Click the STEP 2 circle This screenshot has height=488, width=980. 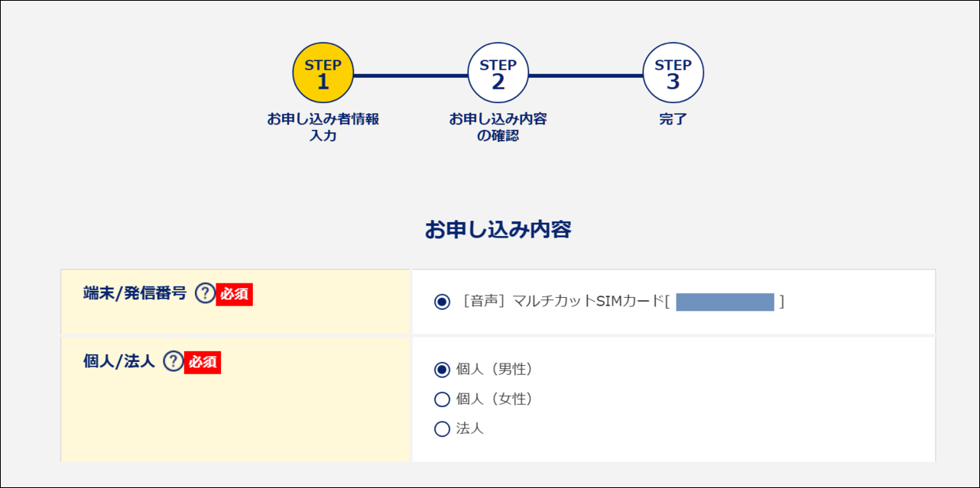(496, 73)
